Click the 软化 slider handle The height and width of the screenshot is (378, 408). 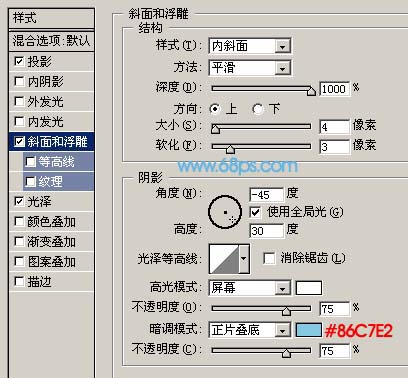[230, 149]
